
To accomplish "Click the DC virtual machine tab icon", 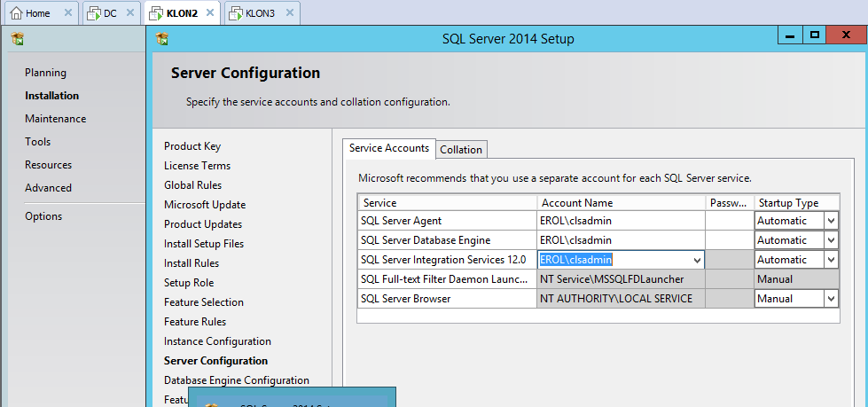I will pyautogui.click(x=94, y=13).
